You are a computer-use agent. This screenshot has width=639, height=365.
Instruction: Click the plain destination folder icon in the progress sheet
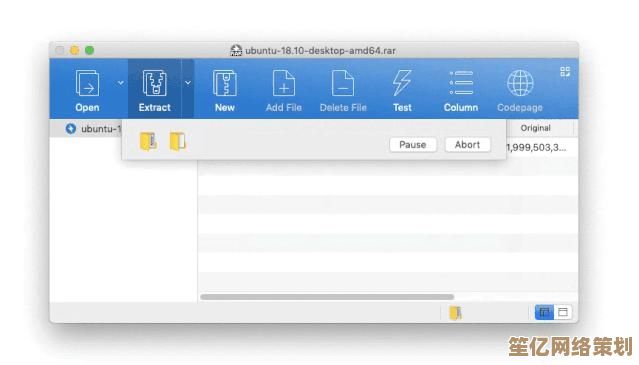pyautogui.click(x=178, y=141)
